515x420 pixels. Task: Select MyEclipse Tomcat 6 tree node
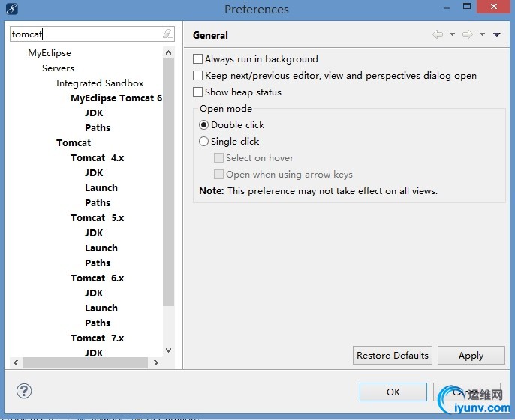click(116, 98)
